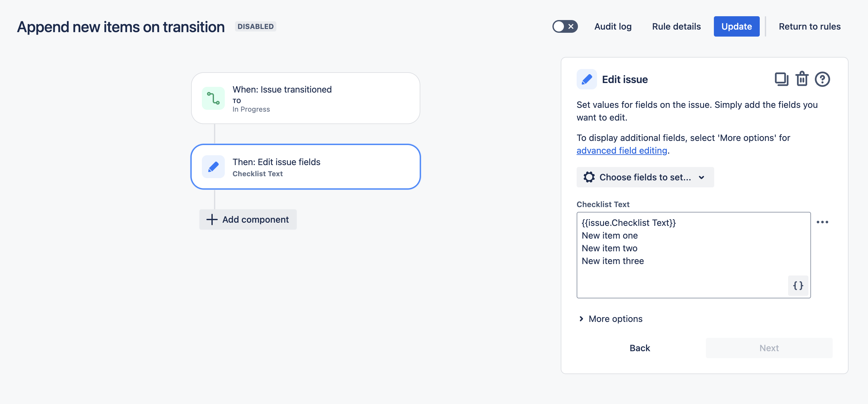Click the green Issue transitioned trigger icon
The height and width of the screenshot is (404, 868).
pos(213,98)
